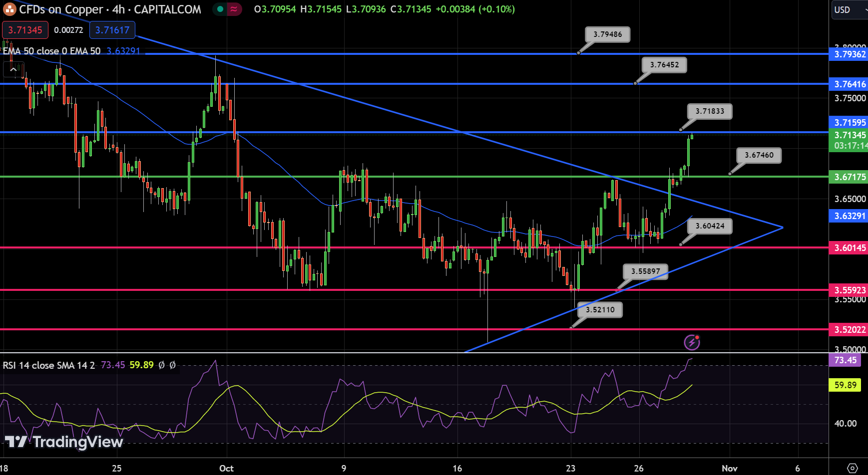
Task: Click the 40.00 RSI scale value
Action: pos(845,424)
